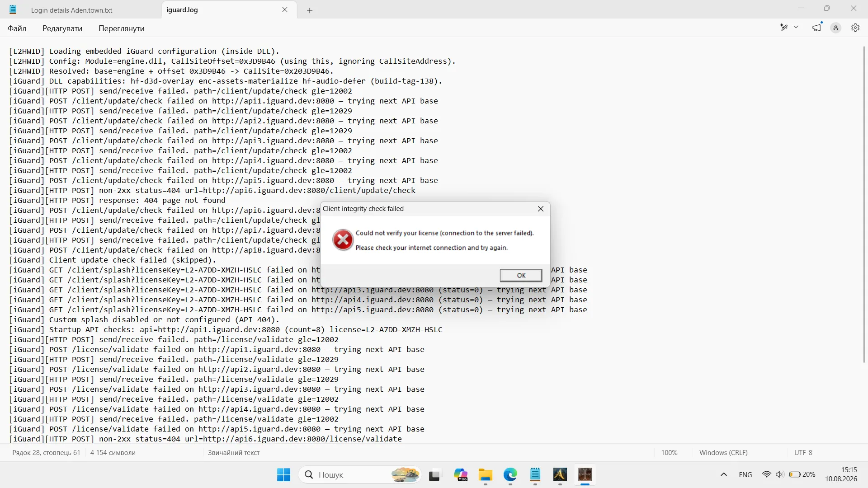Viewport: 868px width, 488px height.
Task: Close the iguard.log tab
Action: coord(285,10)
